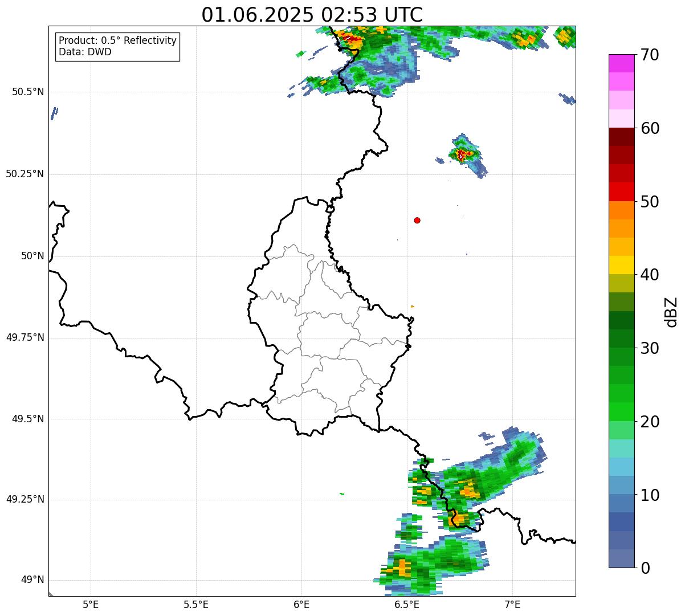Pick the bright red swatch just above 50

coord(621,192)
